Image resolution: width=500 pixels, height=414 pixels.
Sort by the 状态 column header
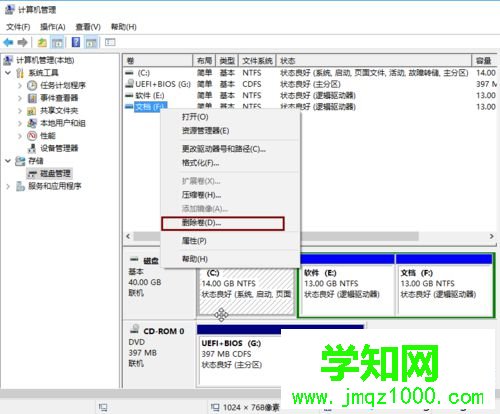[374, 61]
